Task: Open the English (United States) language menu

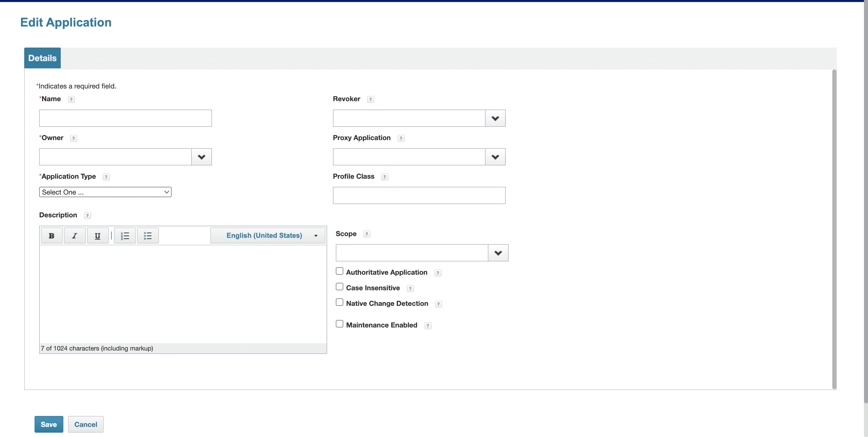Action: [268, 235]
